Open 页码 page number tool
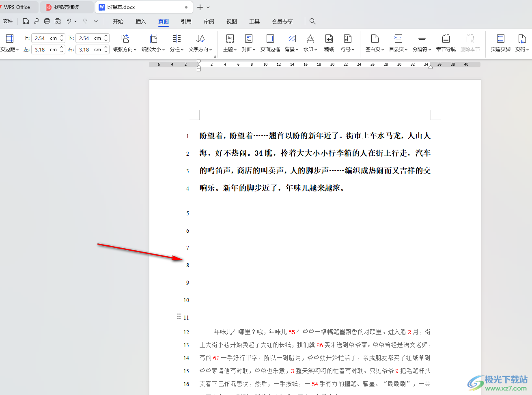Image resolution: width=532 pixels, height=395 pixels. (522, 43)
